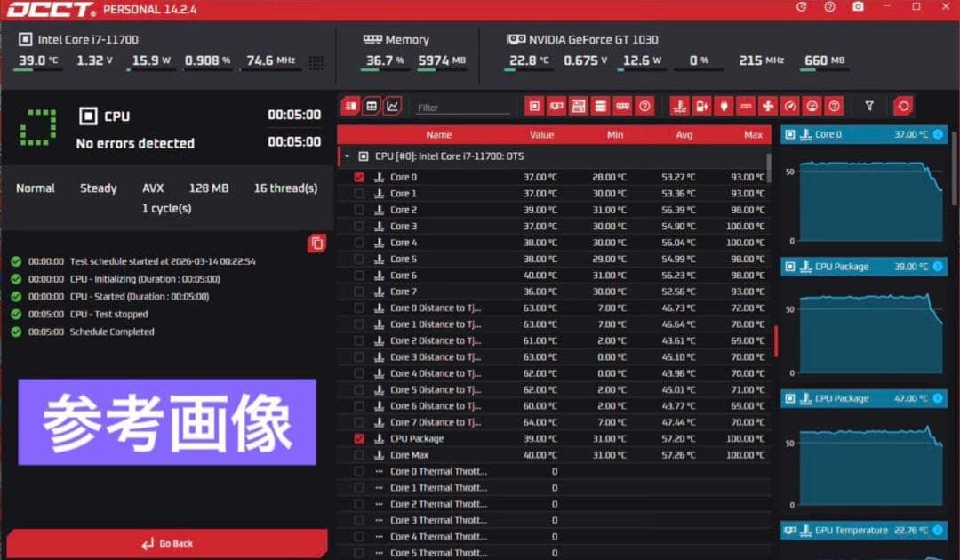Show only power sensors via plug icon
This screenshot has height=560, width=960.
(724, 107)
